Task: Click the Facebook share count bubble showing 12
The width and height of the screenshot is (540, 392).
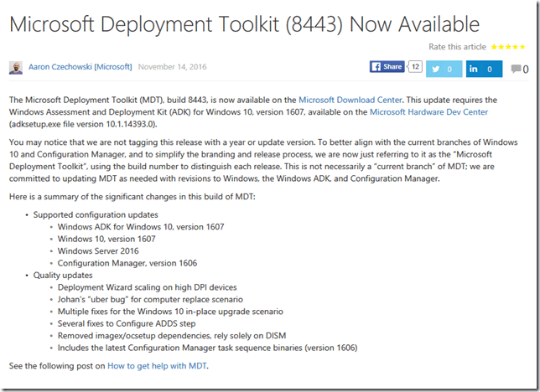Action: coord(415,67)
